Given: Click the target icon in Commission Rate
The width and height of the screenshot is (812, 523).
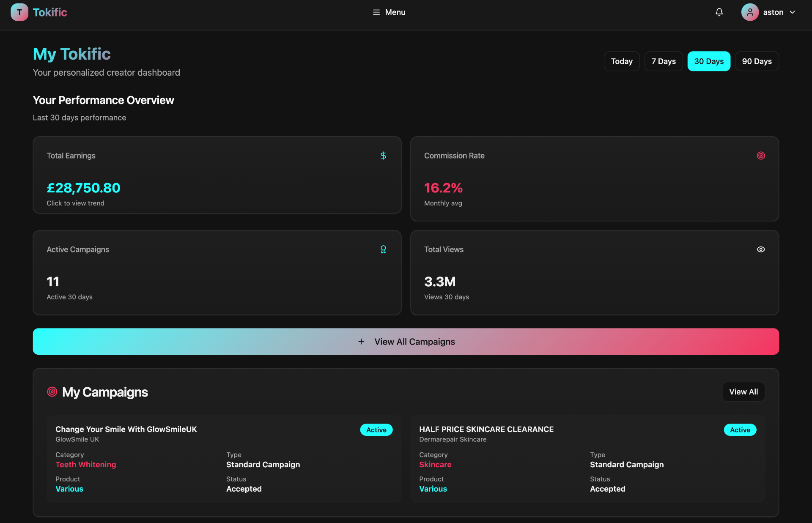Looking at the screenshot, I should coord(760,156).
